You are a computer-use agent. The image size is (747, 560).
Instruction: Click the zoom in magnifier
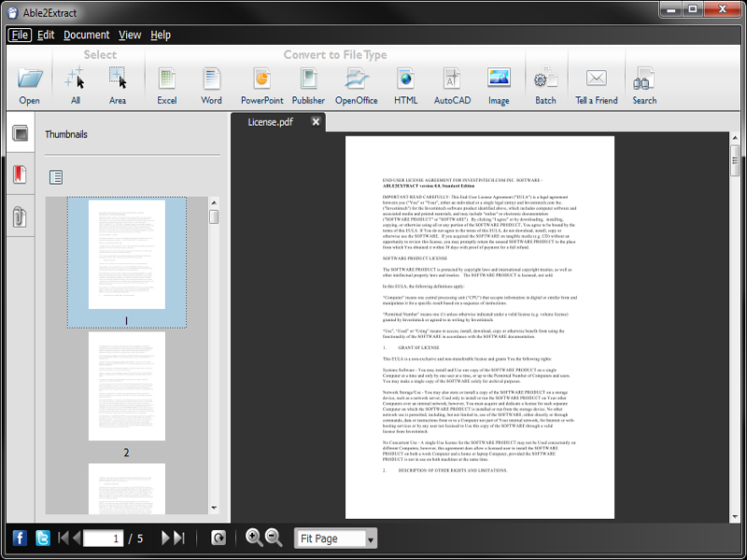(253, 538)
